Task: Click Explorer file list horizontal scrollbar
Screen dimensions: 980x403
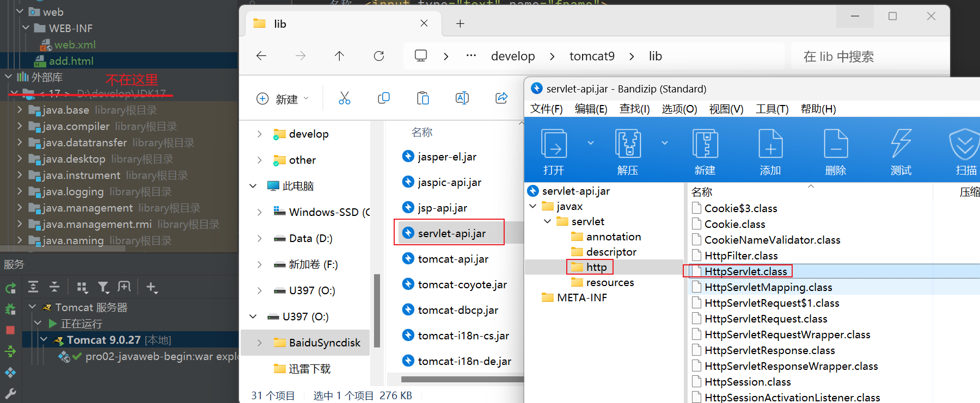Action: [x=462, y=379]
